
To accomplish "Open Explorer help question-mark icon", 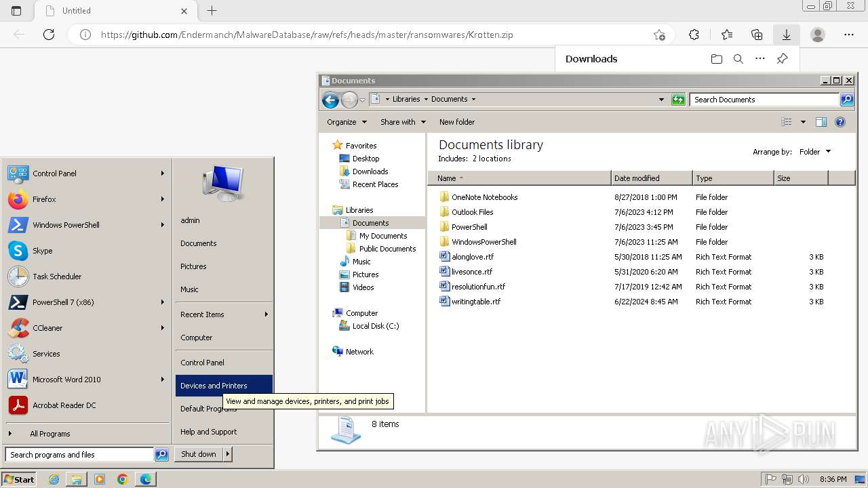I will [x=840, y=122].
